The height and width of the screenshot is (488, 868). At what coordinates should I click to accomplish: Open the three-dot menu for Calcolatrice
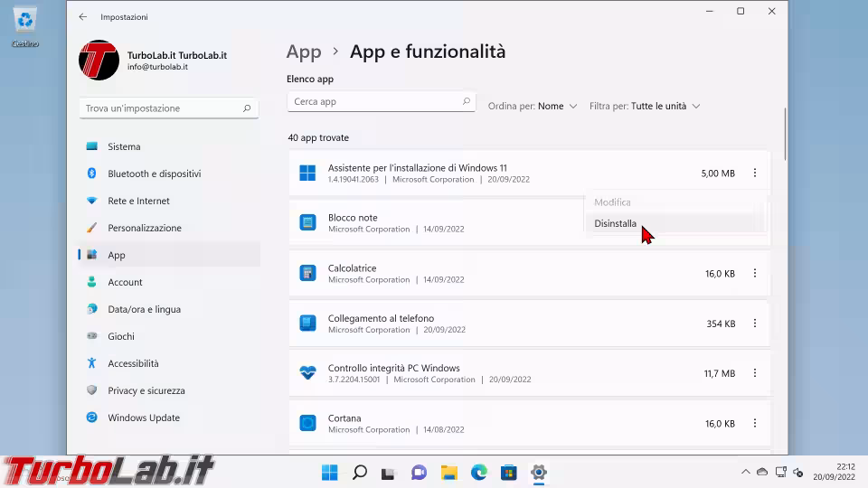click(754, 273)
